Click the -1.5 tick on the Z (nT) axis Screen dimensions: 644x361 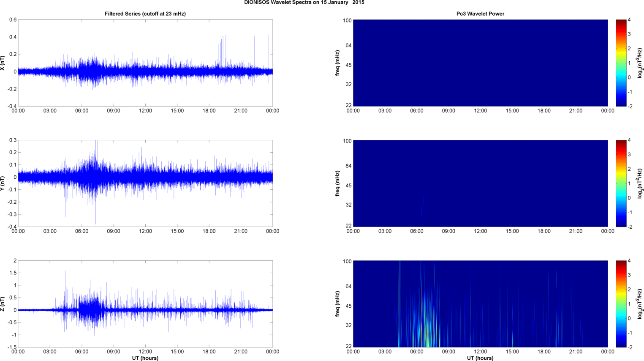click(12, 347)
